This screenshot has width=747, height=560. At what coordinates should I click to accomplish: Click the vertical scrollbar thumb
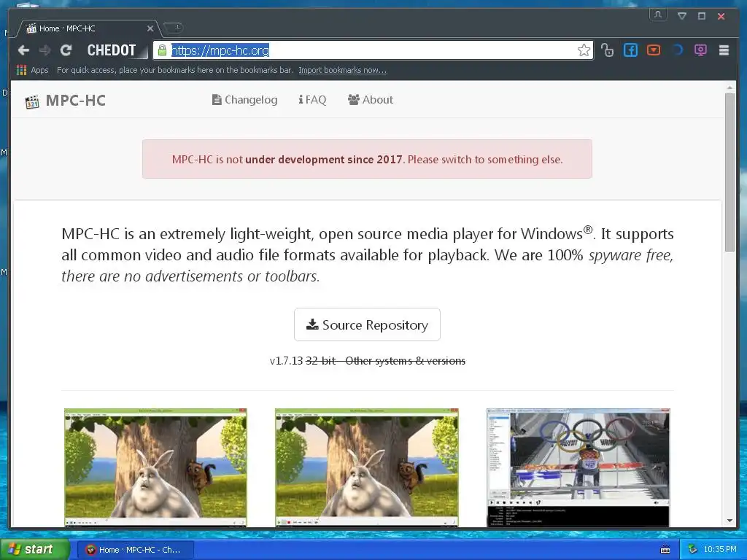click(x=729, y=172)
